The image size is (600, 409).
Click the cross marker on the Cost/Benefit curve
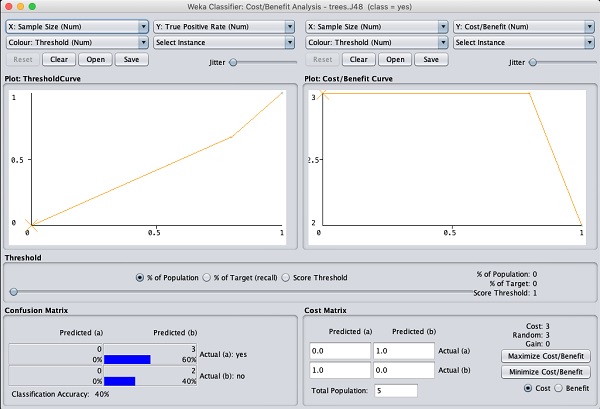[x=323, y=93]
